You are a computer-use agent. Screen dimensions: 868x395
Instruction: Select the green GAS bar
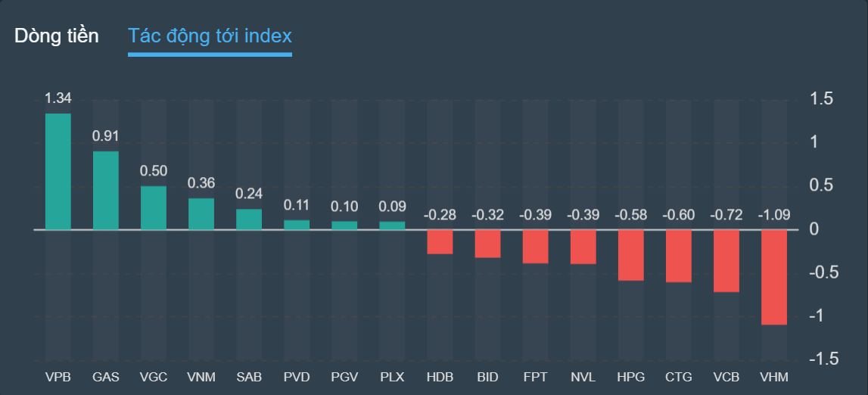[106, 190]
